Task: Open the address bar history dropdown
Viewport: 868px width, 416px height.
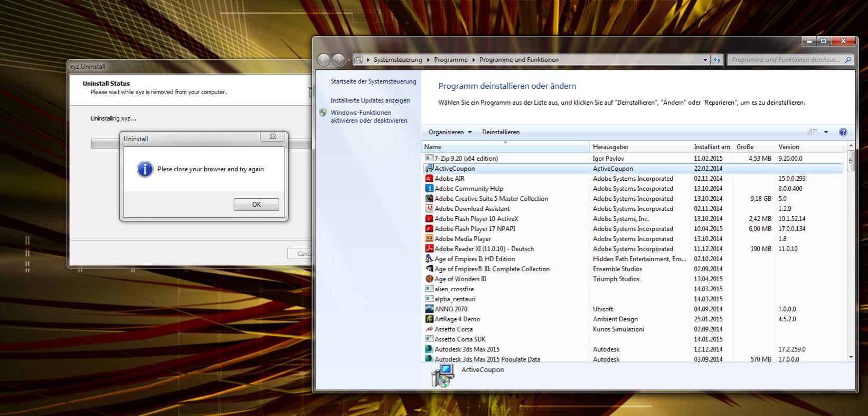Action: point(705,60)
